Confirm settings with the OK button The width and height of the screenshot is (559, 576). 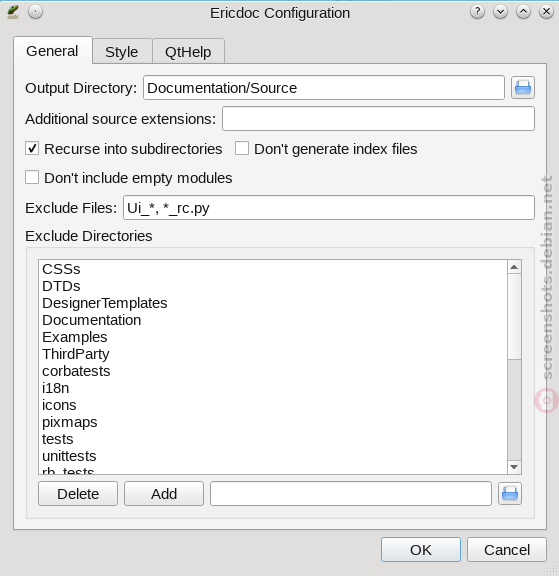421,550
